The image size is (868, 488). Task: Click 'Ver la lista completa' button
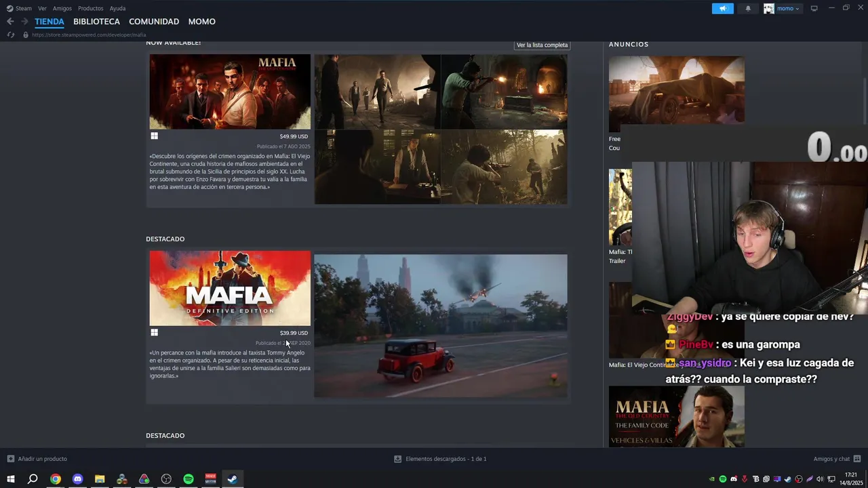[542, 45]
